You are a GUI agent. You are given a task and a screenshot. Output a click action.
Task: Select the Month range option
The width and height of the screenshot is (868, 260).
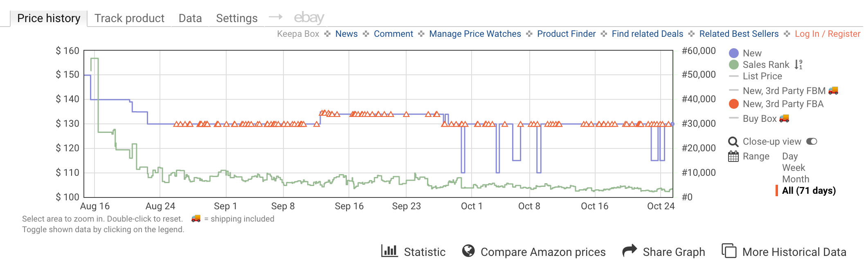click(x=795, y=179)
